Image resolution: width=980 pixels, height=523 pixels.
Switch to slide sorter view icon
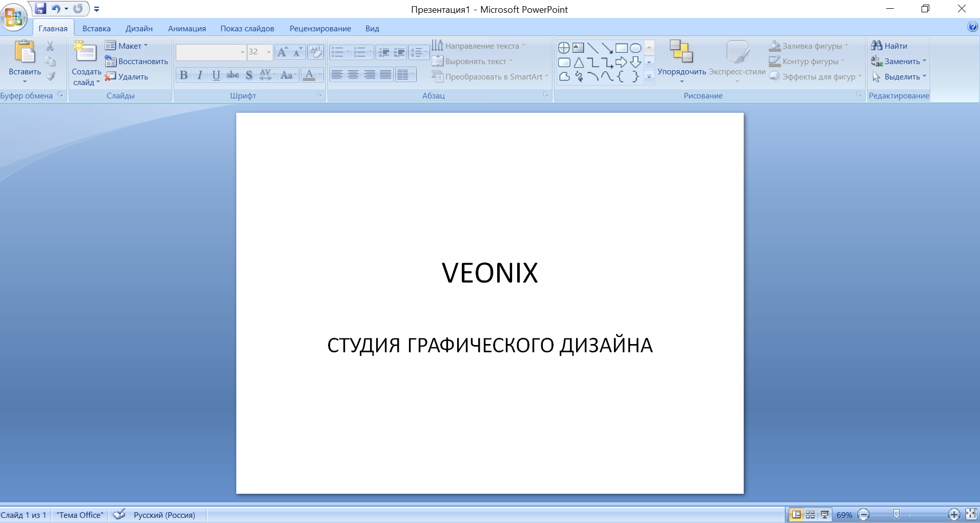click(810, 514)
